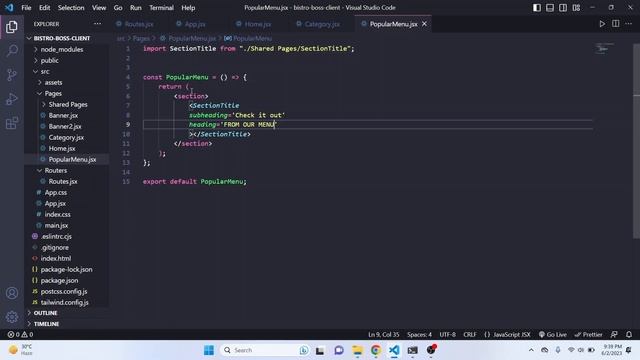Show errors and warnings in status bar
Image resolution: width=640 pixels, height=360 pixels.
[x=20, y=334]
